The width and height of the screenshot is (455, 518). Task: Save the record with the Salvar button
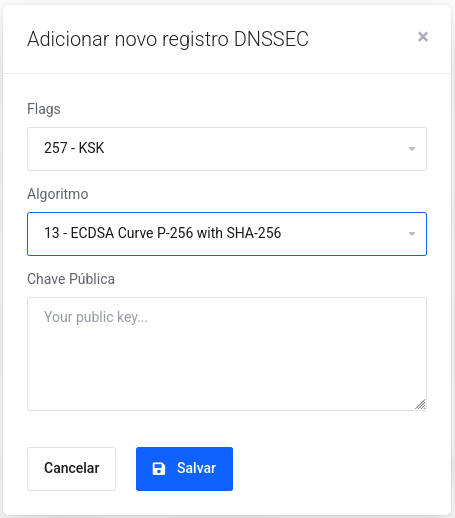[x=184, y=469]
